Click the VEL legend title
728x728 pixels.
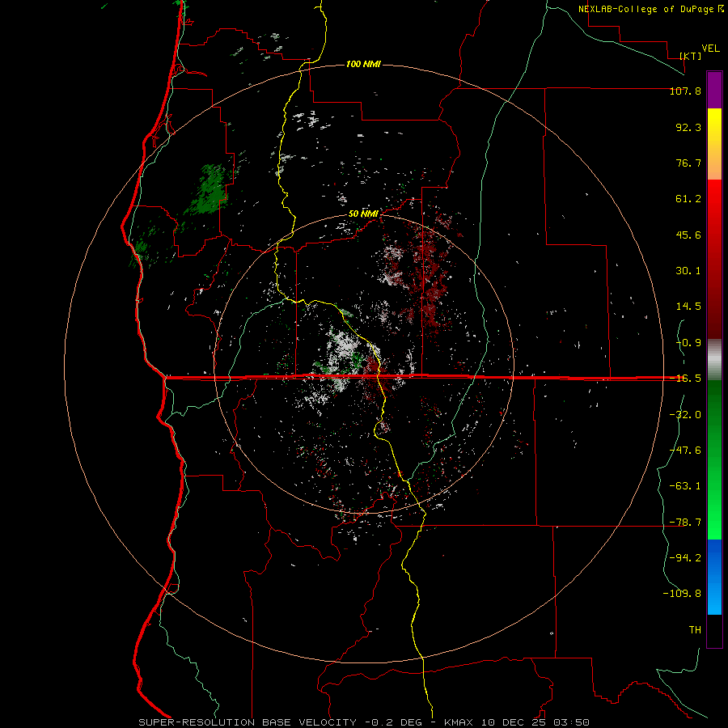(710, 49)
